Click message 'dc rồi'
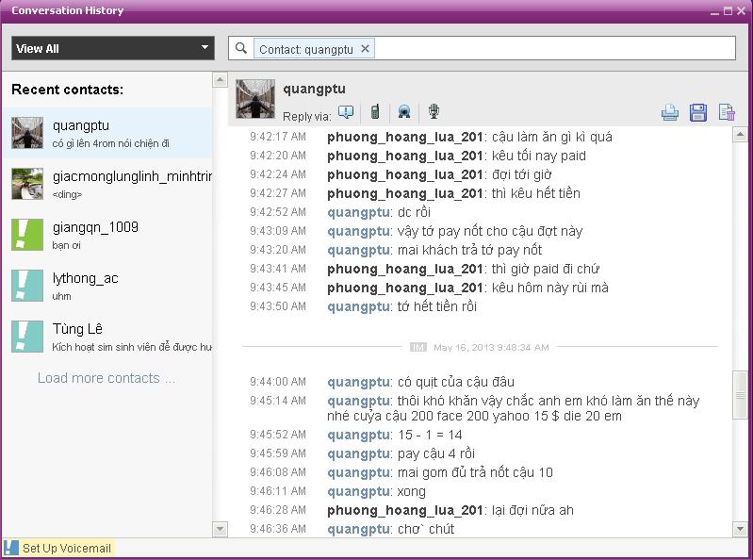Viewport: 753px width, 560px height. 414,212
